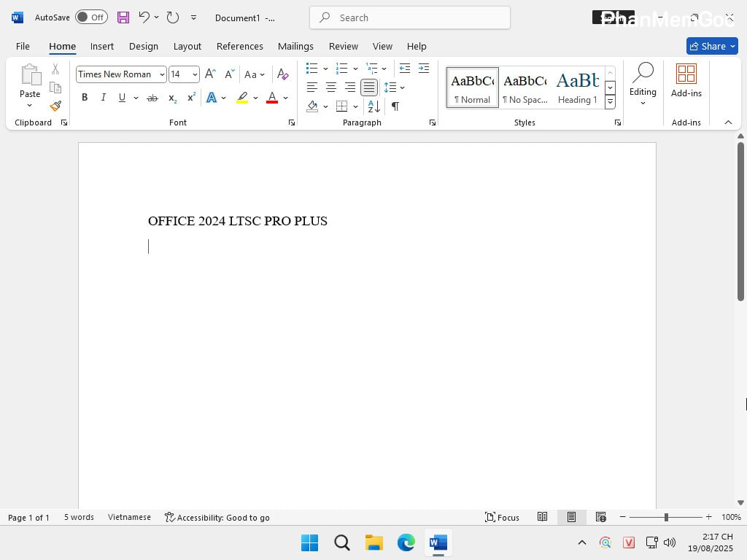
Task: Undo the last action
Action: 144,17
